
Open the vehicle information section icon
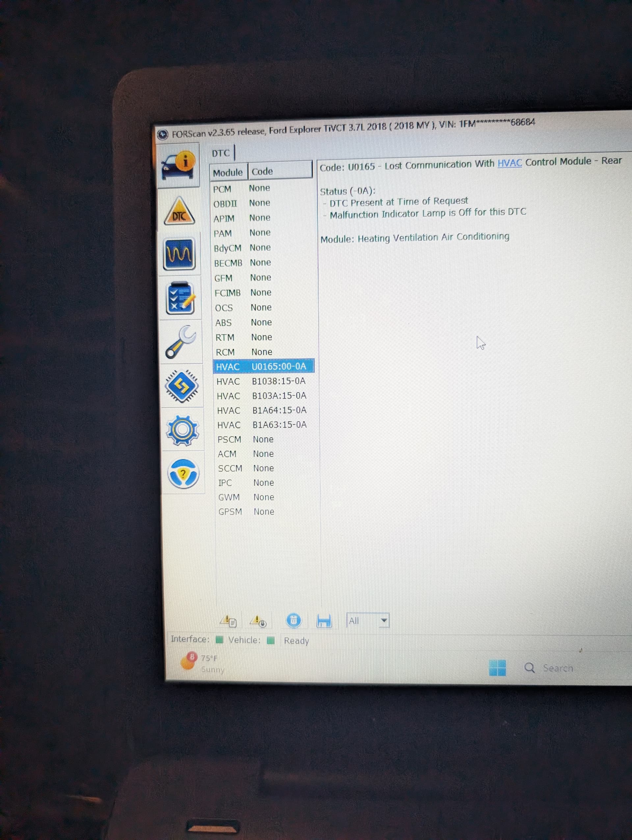pos(178,165)
